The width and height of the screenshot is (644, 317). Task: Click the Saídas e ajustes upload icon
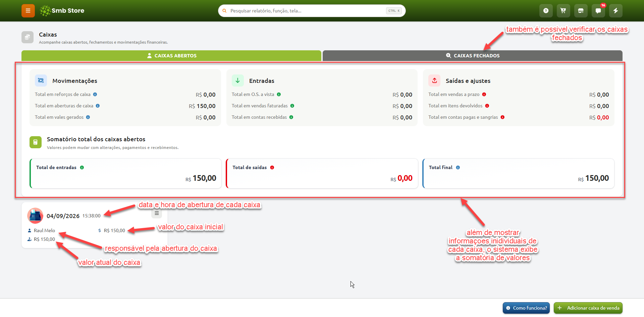(x=434, y=81)
